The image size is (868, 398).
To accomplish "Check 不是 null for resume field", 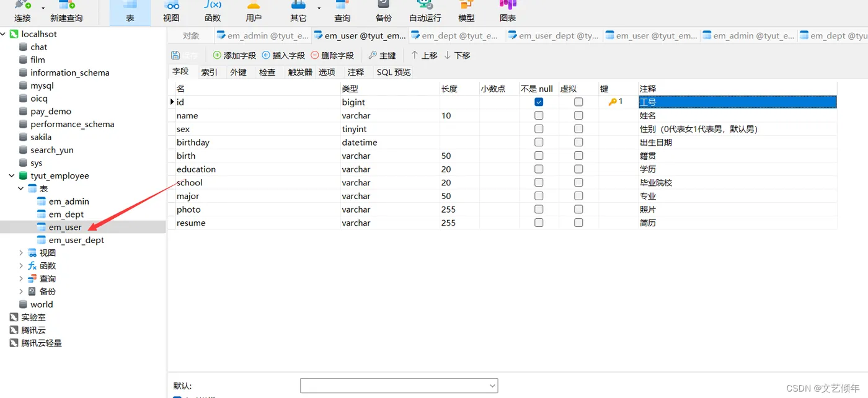I will [539, 223].
